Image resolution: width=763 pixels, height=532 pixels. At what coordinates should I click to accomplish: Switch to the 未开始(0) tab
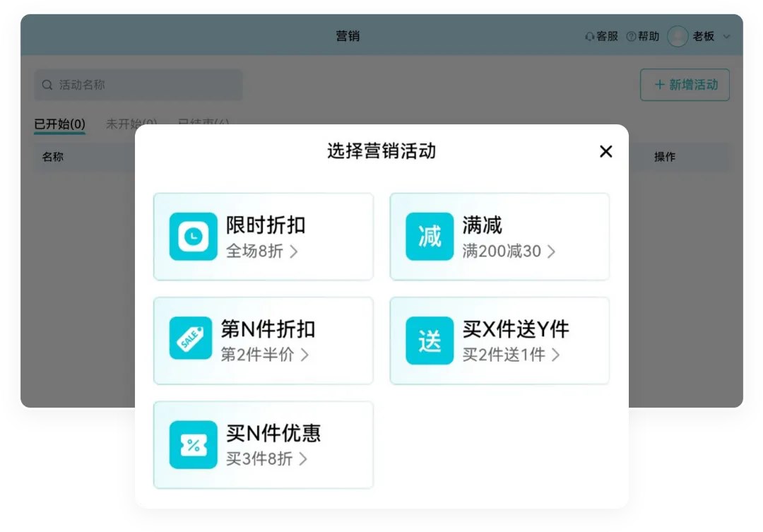[131, 124]
